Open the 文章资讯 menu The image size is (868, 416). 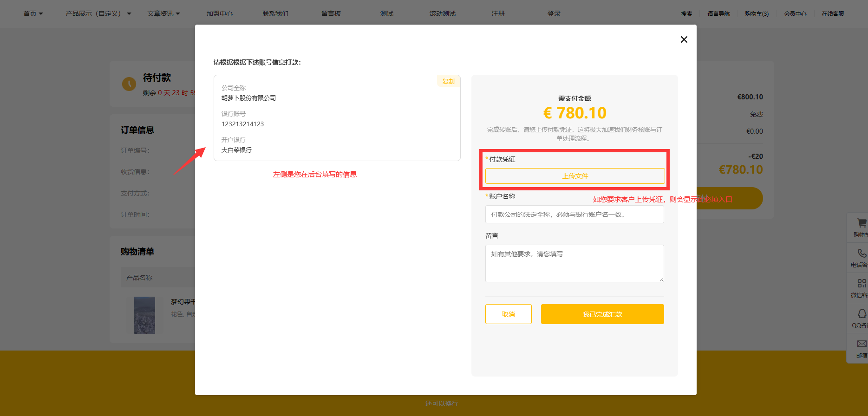pyautogui.click(x=160, y=13)
